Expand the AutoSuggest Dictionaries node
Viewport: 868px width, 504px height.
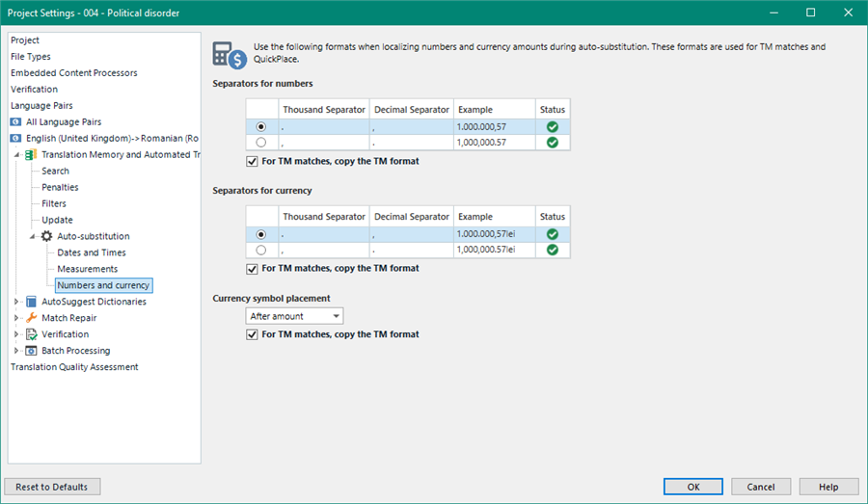click(x=16, y=302)
